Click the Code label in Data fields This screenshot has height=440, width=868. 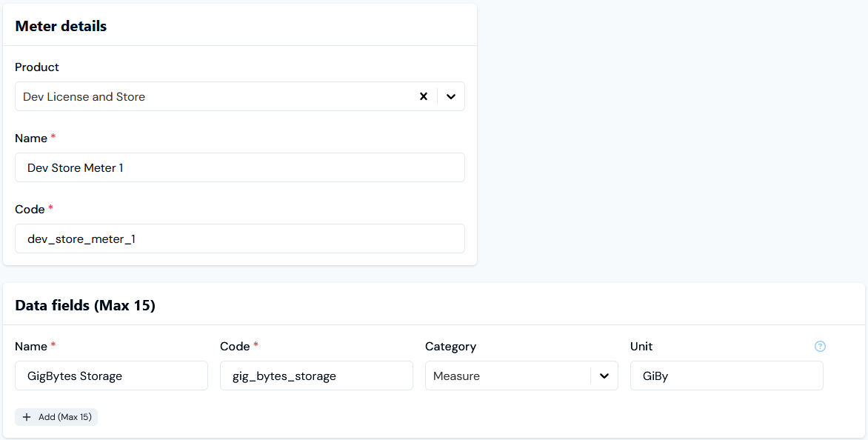[236, 346]
